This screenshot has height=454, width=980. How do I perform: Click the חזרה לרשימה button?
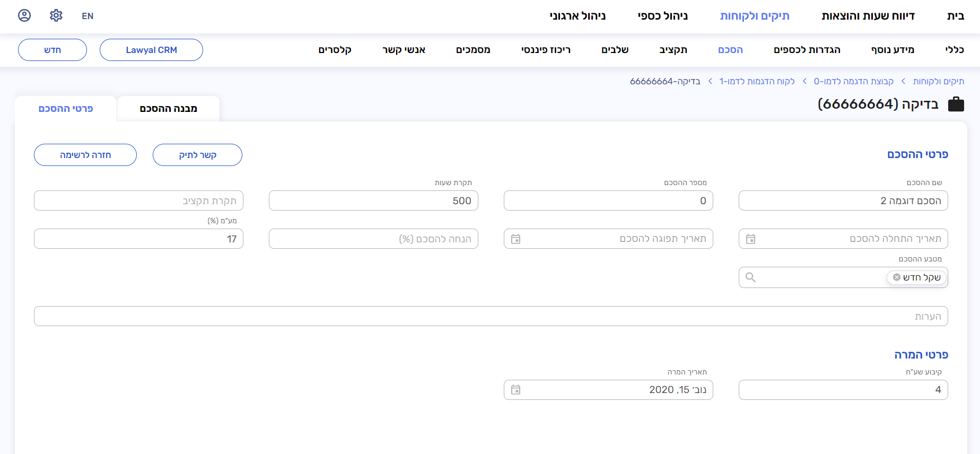(85, 155)
